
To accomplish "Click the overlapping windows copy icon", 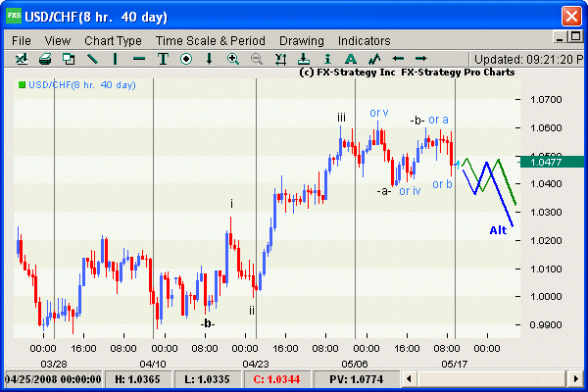I will coord(69,59).
